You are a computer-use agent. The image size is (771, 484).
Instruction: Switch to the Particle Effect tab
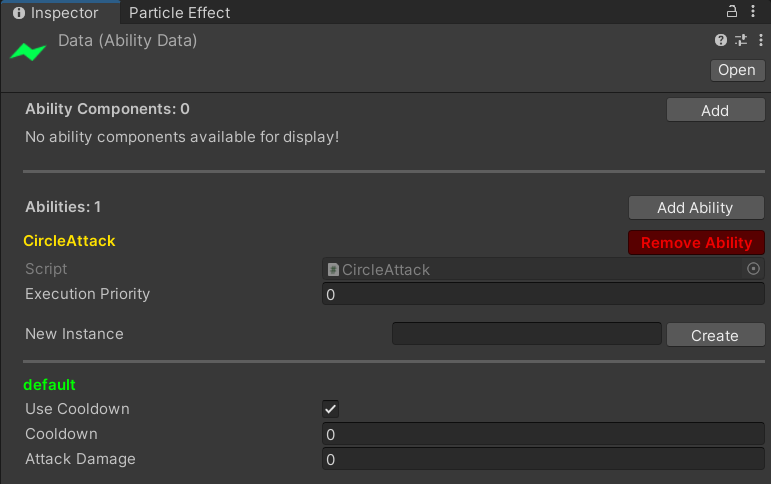(179, 13)
